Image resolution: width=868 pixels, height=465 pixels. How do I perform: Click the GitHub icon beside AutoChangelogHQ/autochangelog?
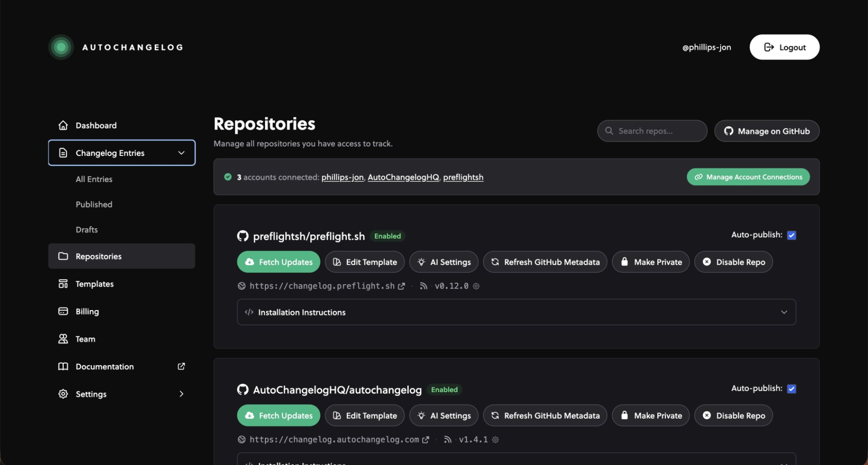click(243, 389)
